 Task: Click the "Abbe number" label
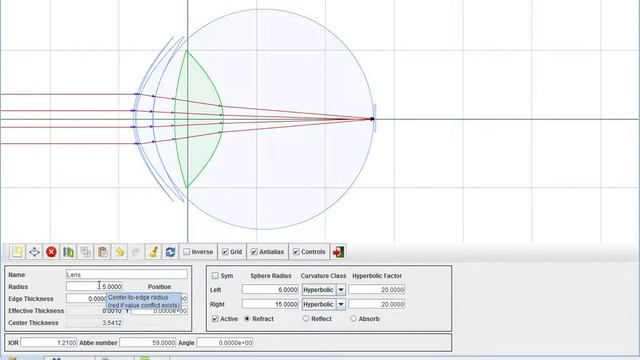pos(98,343)
